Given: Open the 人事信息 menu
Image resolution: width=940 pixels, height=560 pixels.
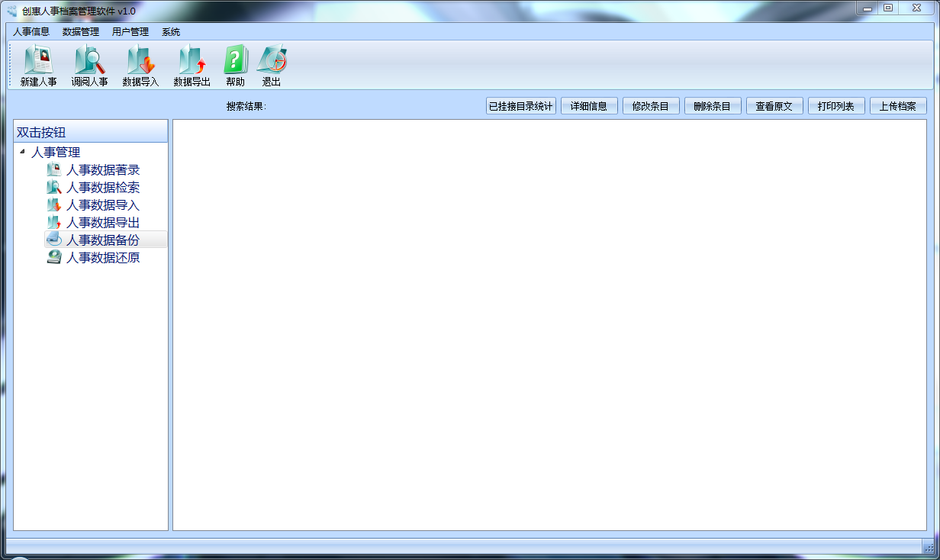Looking at the screenshot, I should (31, 32).
